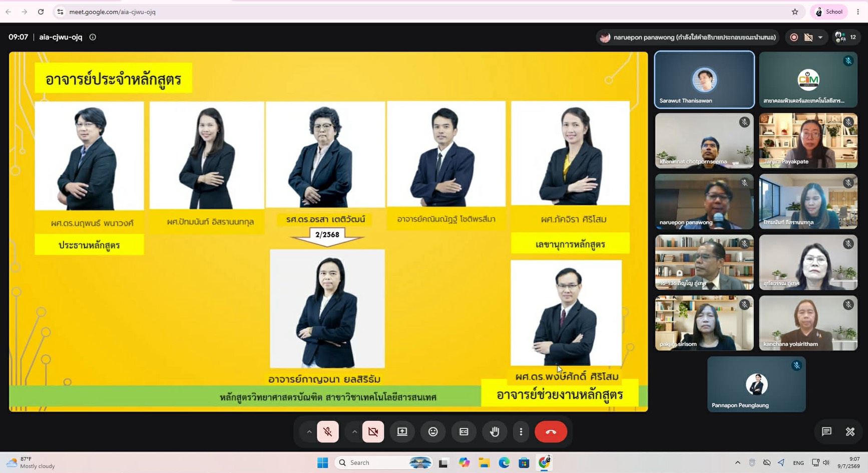Click muted mic icon on Pannapon Peunglaung tile
The image size is (868, 473).
click(x=796, y=365)
